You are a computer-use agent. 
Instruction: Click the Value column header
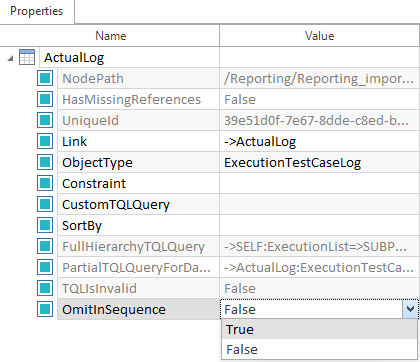tap(319, 36)
